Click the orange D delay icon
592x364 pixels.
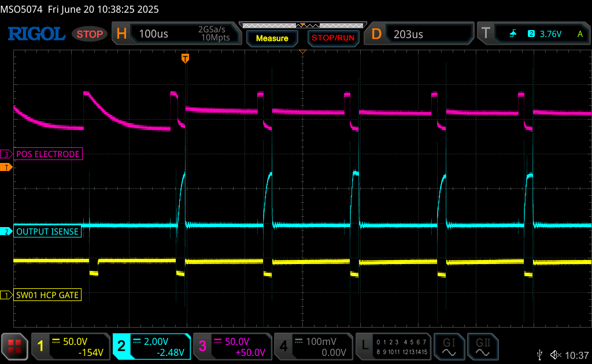(376, 34)
